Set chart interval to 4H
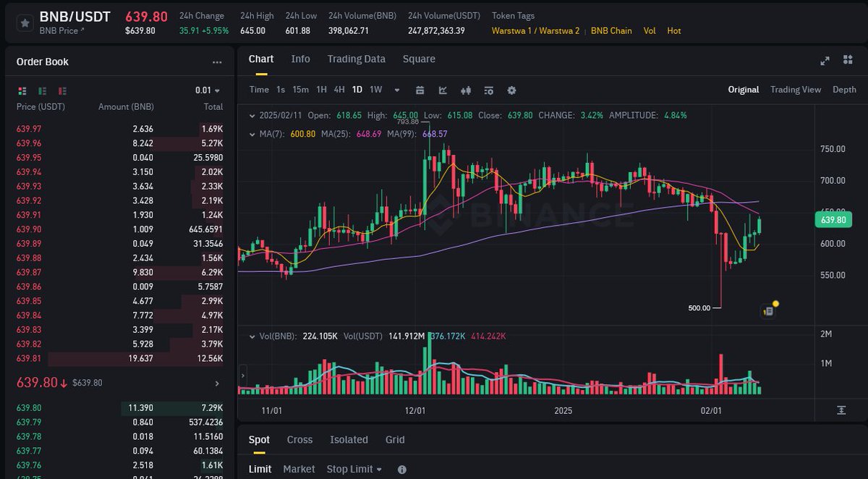This screenshot has height=479, width=868. tap(339, 90)
